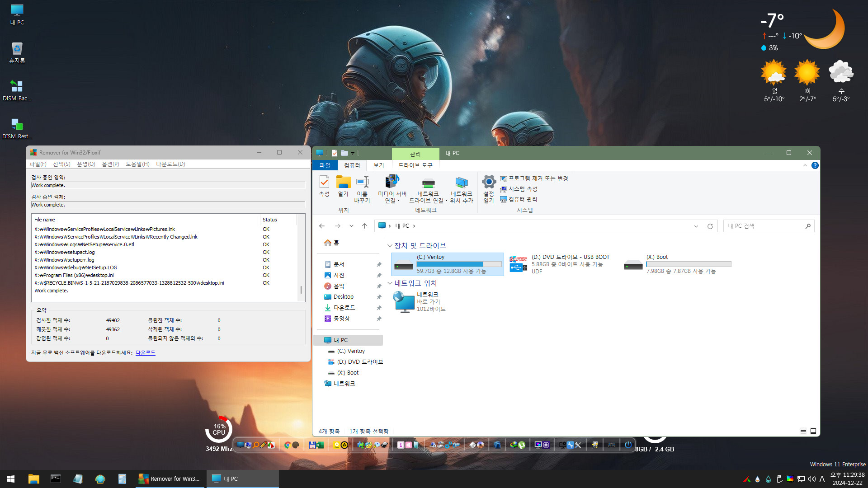Image resolution: width=868 pixels, height=488 pixels.
Task: Open 컴퓨터 관리 from the ribbon
Action: (x=519, y=199)
